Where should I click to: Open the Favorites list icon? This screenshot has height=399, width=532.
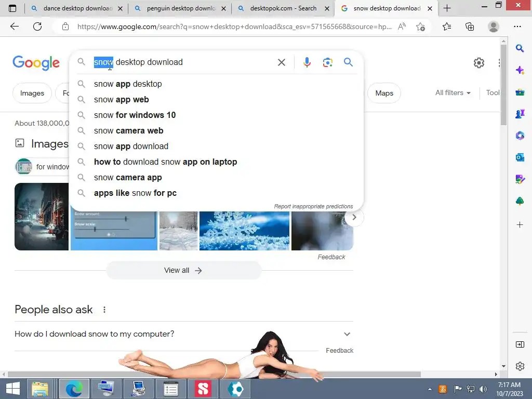pos(447,26)
